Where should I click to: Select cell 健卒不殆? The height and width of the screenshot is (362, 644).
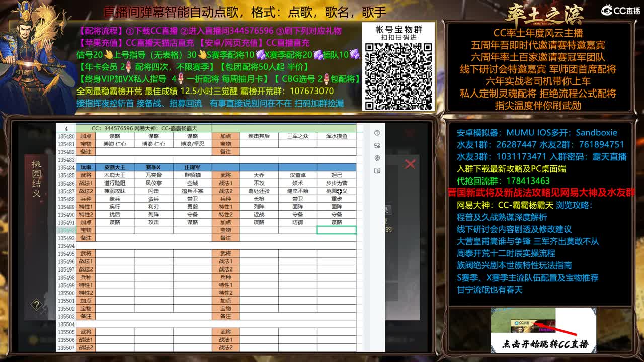pyautogui.click(x=298, y=191)
